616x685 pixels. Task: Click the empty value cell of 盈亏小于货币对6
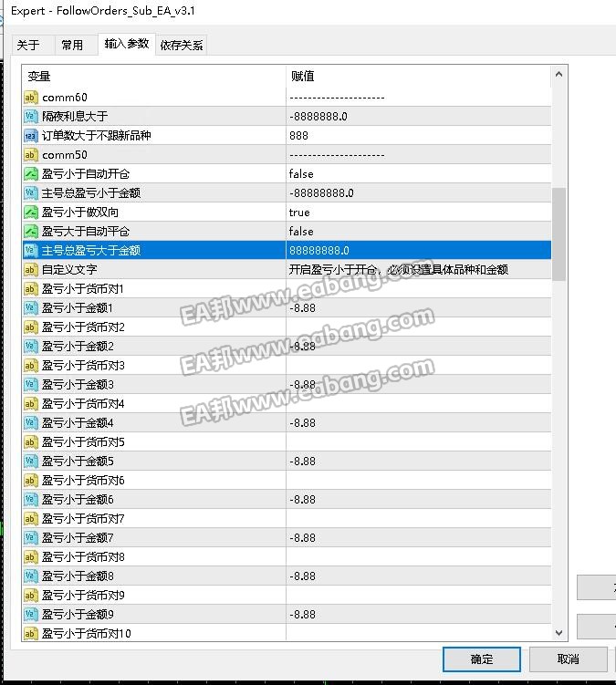(418, 481)
